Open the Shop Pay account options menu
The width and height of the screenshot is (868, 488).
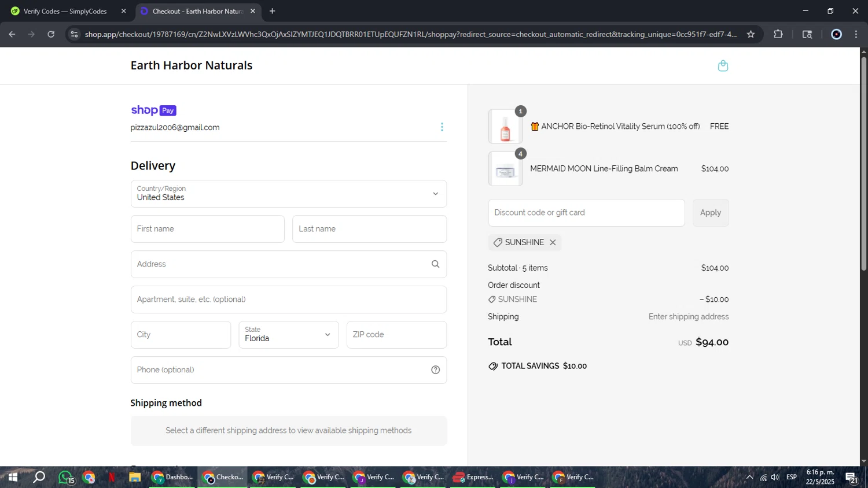(442, 127)
